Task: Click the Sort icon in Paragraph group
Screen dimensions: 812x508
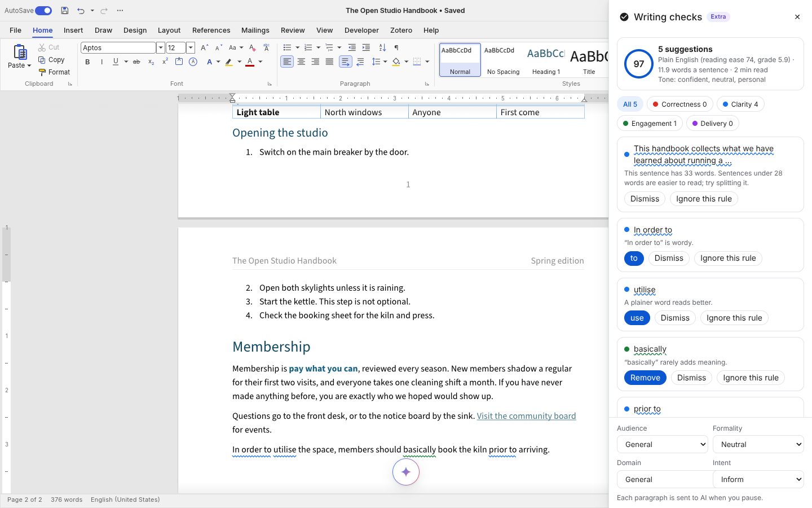Action: click(x=382, y=48)
